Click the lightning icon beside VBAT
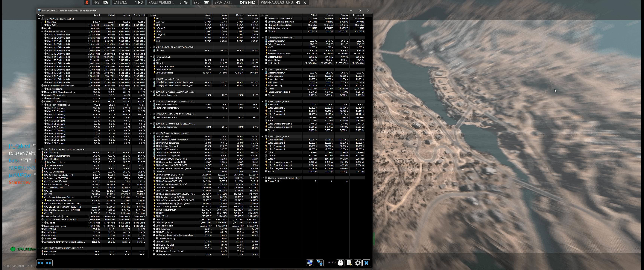This screenshot has width=644, height=270. (x=154, y=19)
